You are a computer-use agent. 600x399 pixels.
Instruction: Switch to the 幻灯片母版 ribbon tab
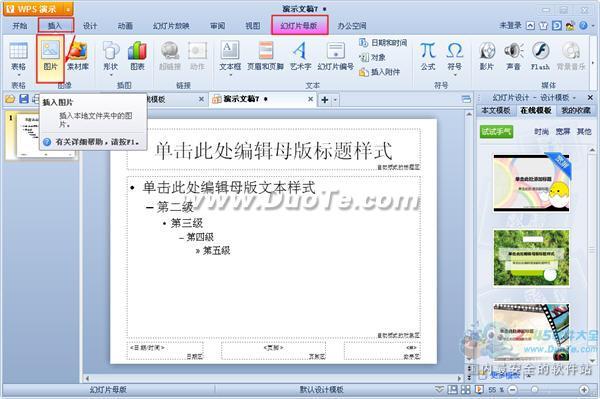point(299,26)
